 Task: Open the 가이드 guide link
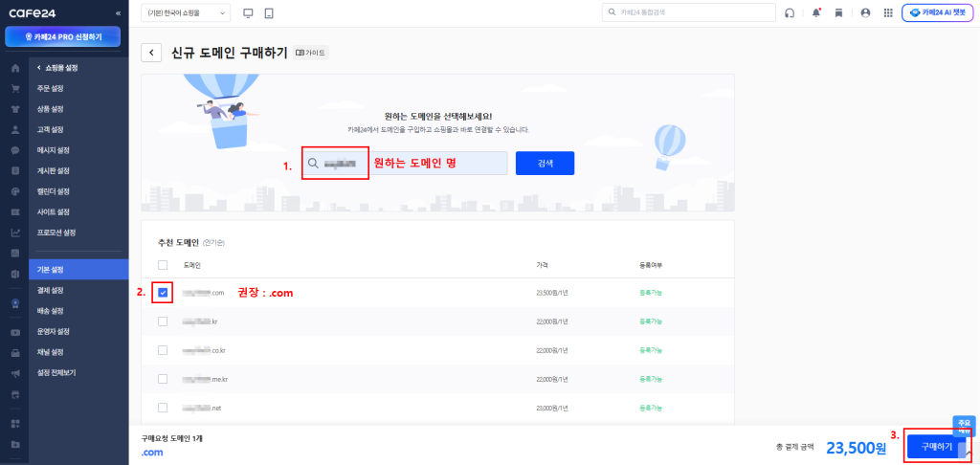tap(311, 54)
